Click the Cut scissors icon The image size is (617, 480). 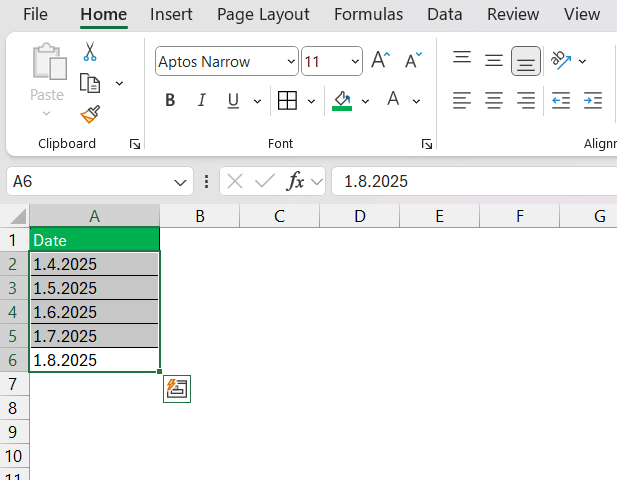click(90, 52)
